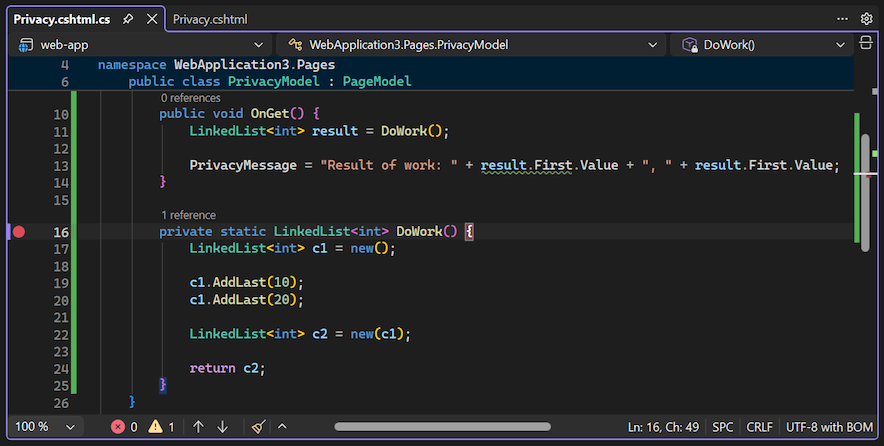The image size is (884, 446).
Task: Click the vertical scrollbar thumb
Action: (x=865, y=192)
